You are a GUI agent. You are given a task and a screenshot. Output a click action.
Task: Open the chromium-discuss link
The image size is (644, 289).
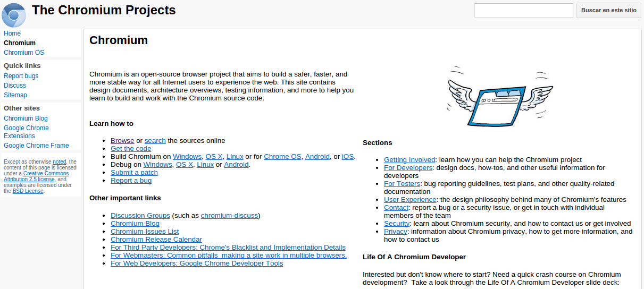[229, 216]
